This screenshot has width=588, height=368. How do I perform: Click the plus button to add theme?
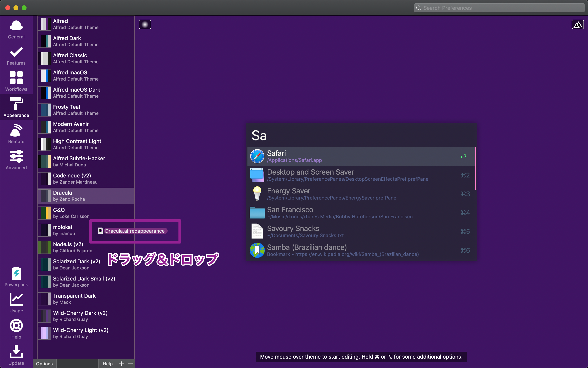click(121, 364)
